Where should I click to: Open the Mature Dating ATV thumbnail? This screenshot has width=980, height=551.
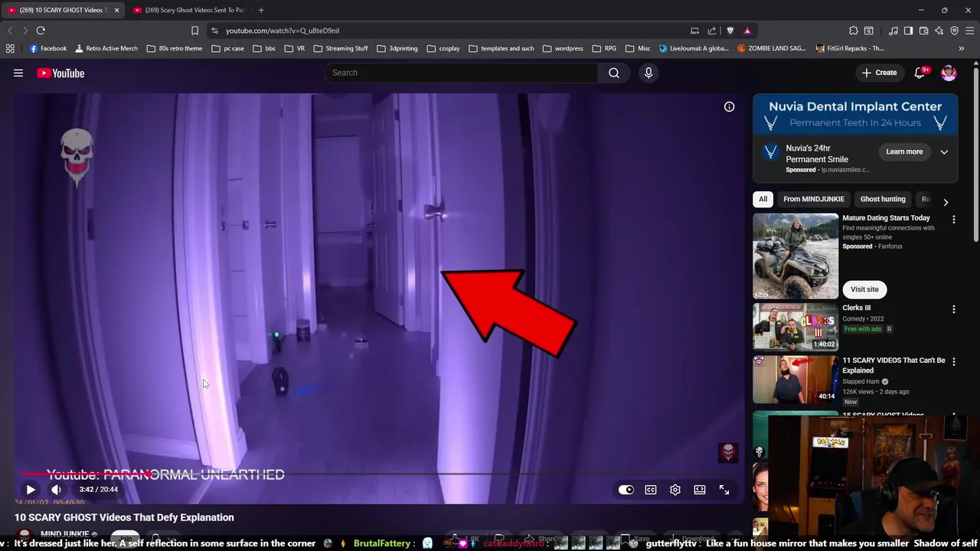[x=795, y=256]
